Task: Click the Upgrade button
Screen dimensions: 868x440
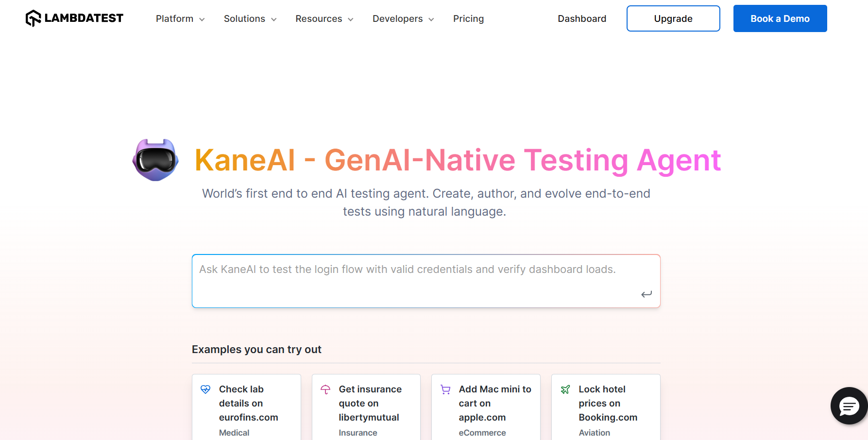Action: click(673, 19)
